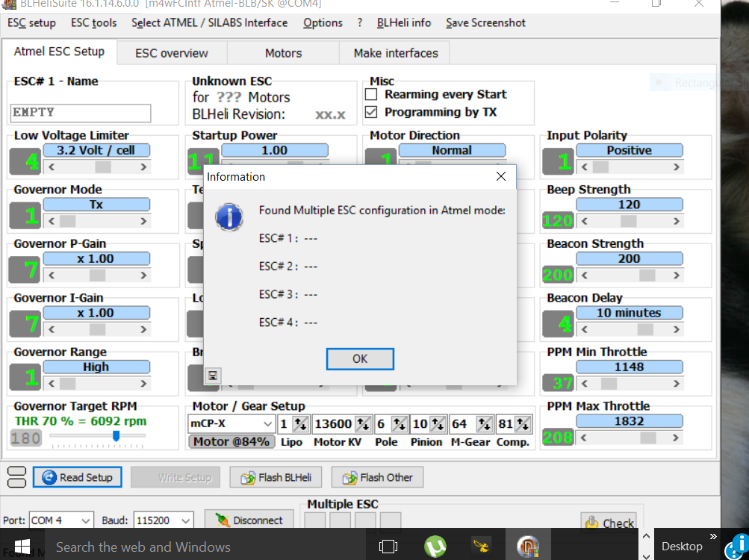Click the Check button
This screenshot has height=560, width=749.
click(x=610, y=523)
